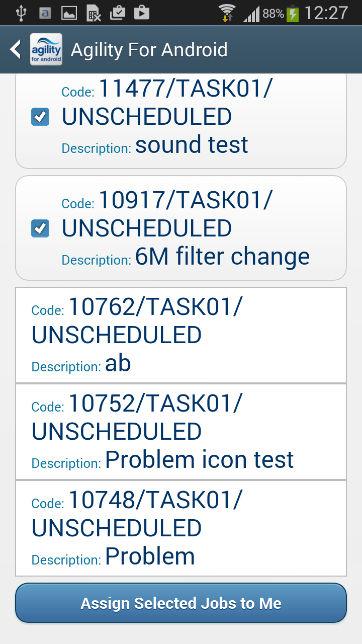
Task: Tap the Play Store notification icon
Action: point(142,13)
